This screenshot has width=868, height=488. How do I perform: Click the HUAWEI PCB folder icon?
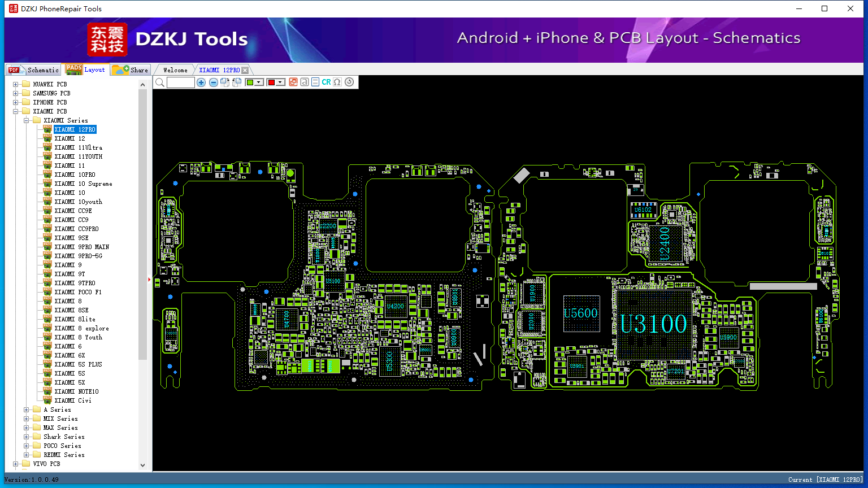coord(25,84)
